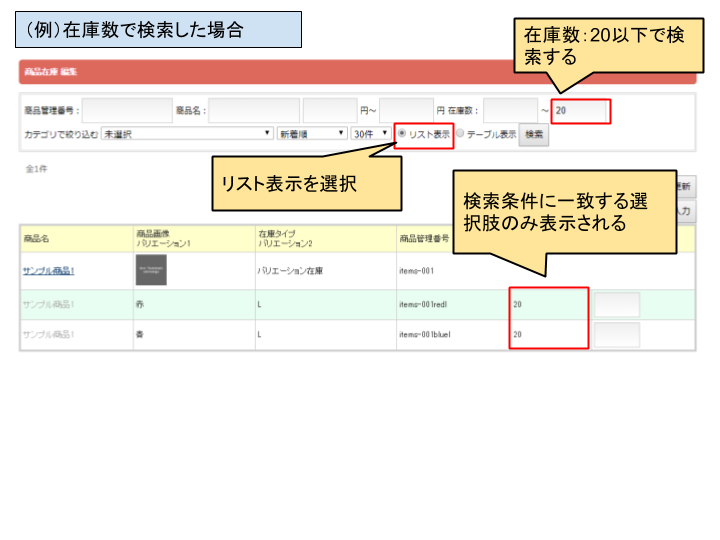Viewport: 720px width, 540px height.
Task: Select the リスト表示 radio button
Action: point(403,133)
